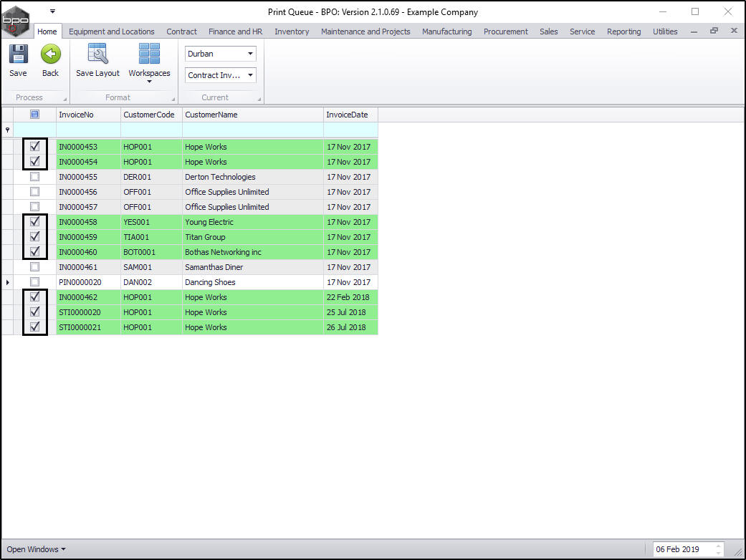Uncheck invoice IN0000453 checkbox
This screenshot has height=560, width=746.
[34, 146]
